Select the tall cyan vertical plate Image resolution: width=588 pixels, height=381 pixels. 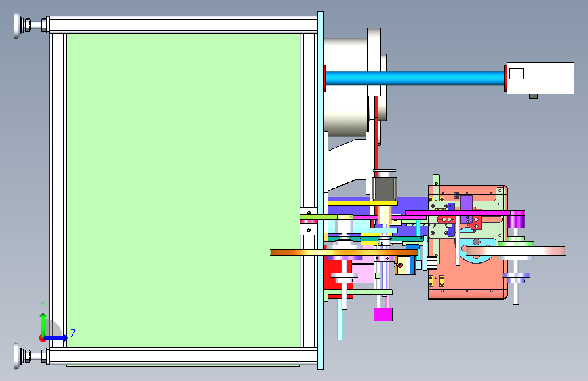(320, 190)
